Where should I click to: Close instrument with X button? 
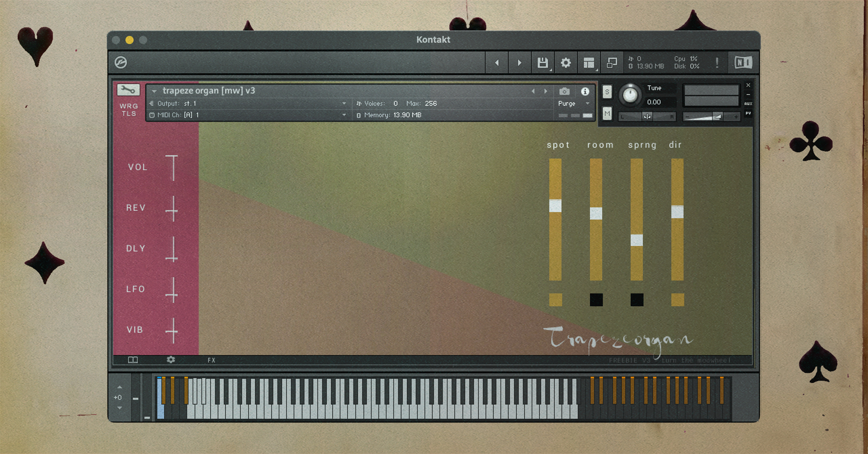(x=748, y=85)
